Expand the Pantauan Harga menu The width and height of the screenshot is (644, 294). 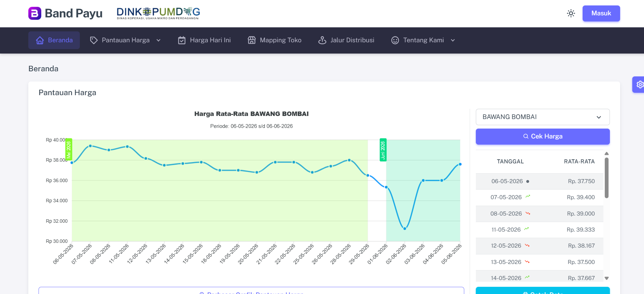tap(125, 40)
